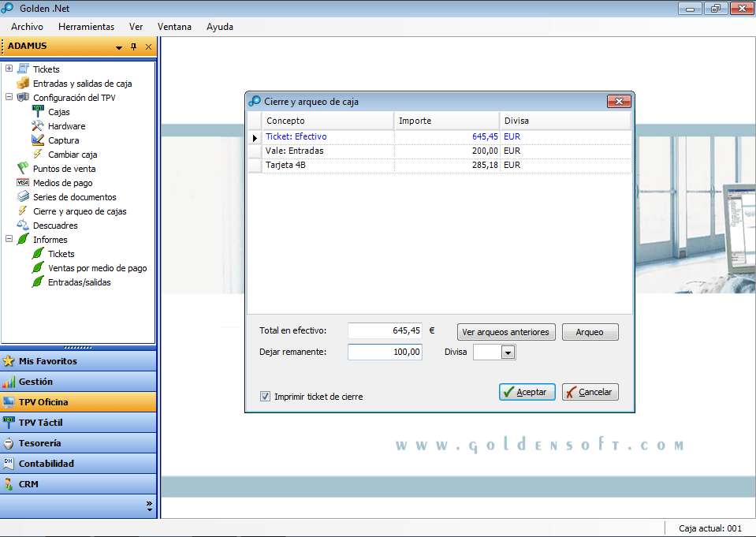The width and height of the screenshot is (756, 537).
Task: Click Ver arqueos anteriores button
Action: point(506,332)
